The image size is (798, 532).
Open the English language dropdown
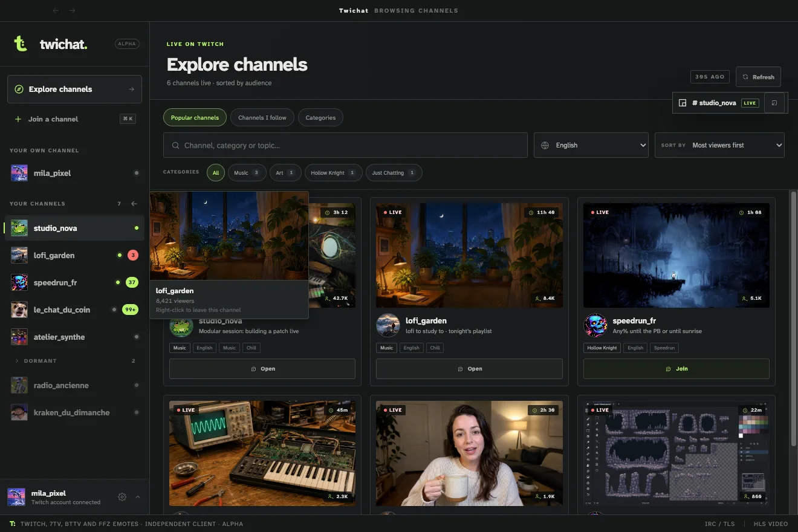(591, 145)
